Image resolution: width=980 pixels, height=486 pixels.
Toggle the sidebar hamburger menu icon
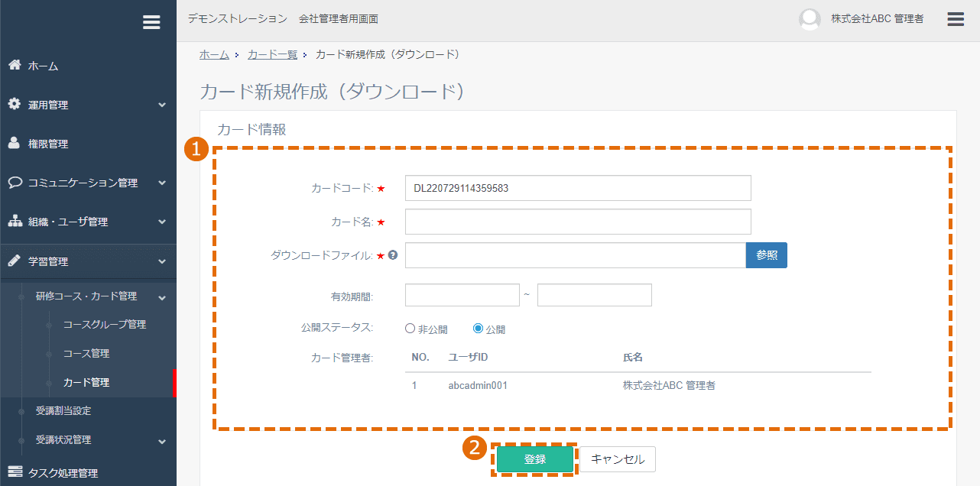coord(151,22)
